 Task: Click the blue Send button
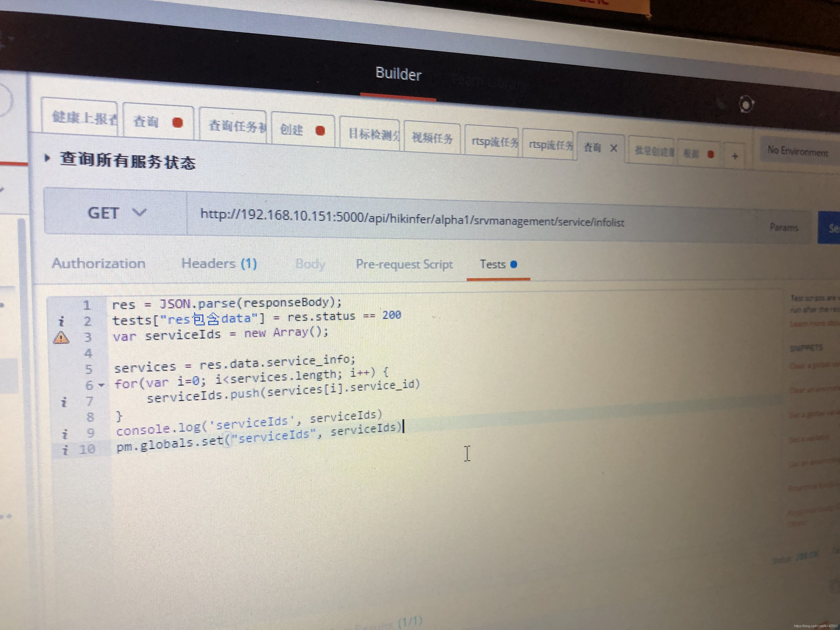click(829, 228)
